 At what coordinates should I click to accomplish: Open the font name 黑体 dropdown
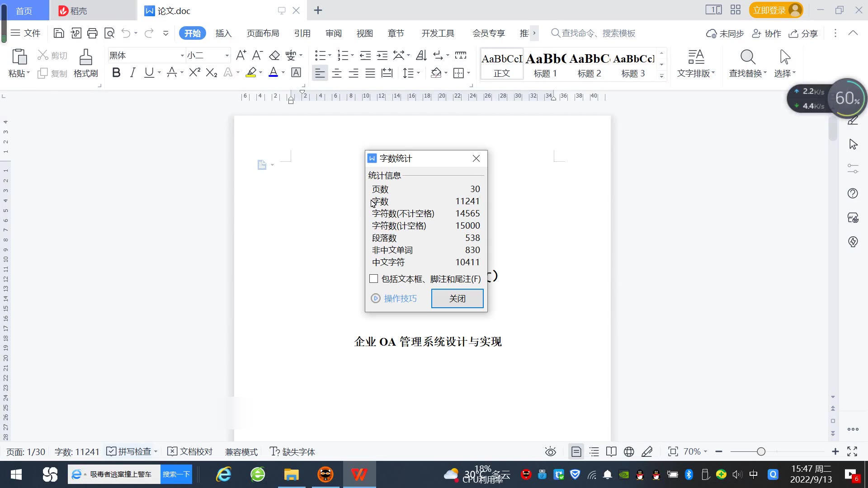tap(182, 56)
